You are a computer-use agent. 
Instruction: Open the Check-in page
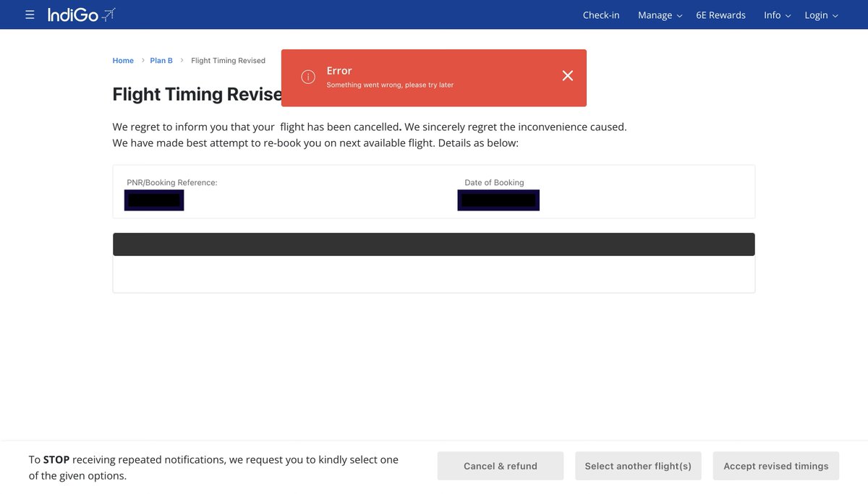[x=601, y=15]
